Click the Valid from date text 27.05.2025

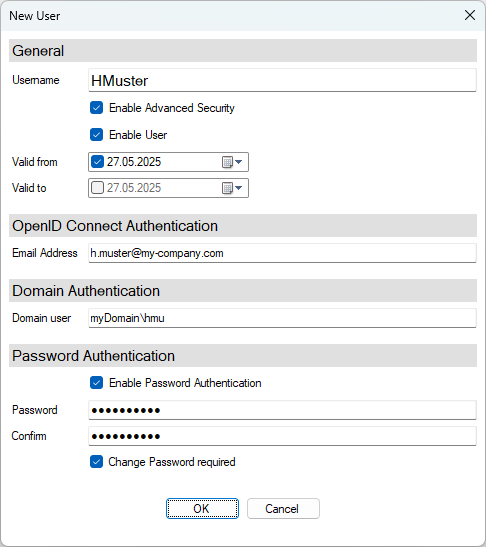pos(134,162)
